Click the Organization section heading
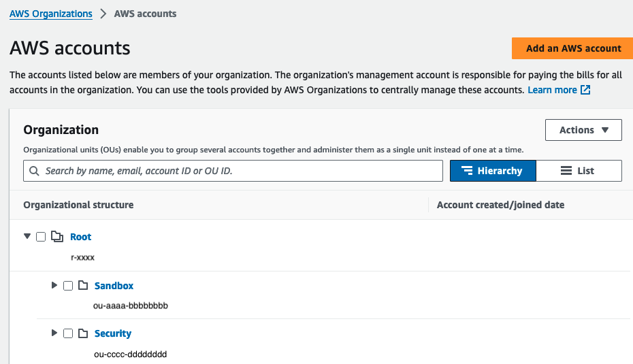The width and height of the screenshot is (633, 364). 61,130
